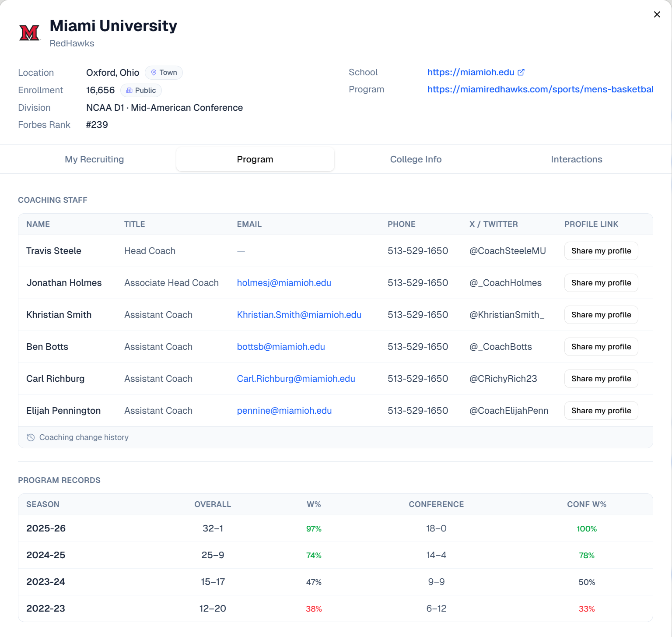Image resolution: width=672 pixels, height=637 pixels.
Task: Click the Town location badge
Action: point(164,73)
